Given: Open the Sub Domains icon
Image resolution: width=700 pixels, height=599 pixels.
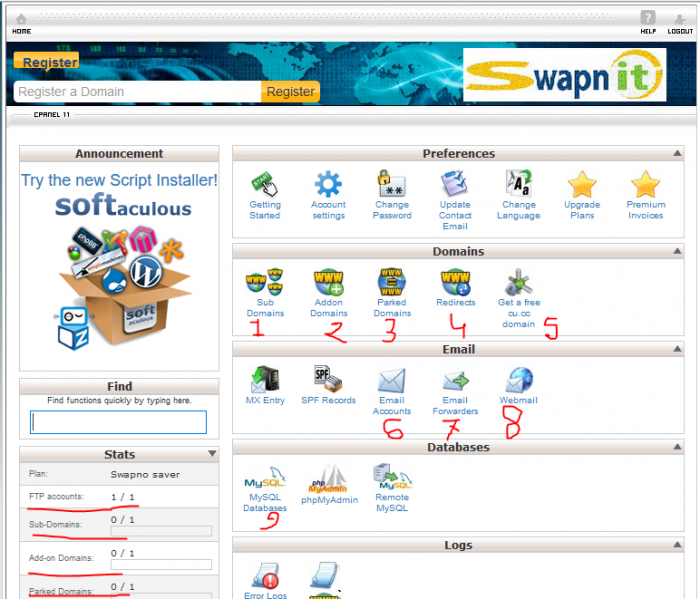Looking at the screenshot, I should pyautogui.click(x=265, y=282).
